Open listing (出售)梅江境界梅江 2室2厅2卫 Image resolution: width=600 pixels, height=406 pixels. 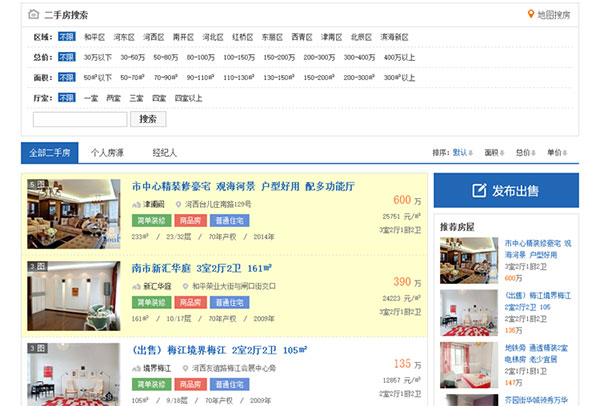(219, 350)
